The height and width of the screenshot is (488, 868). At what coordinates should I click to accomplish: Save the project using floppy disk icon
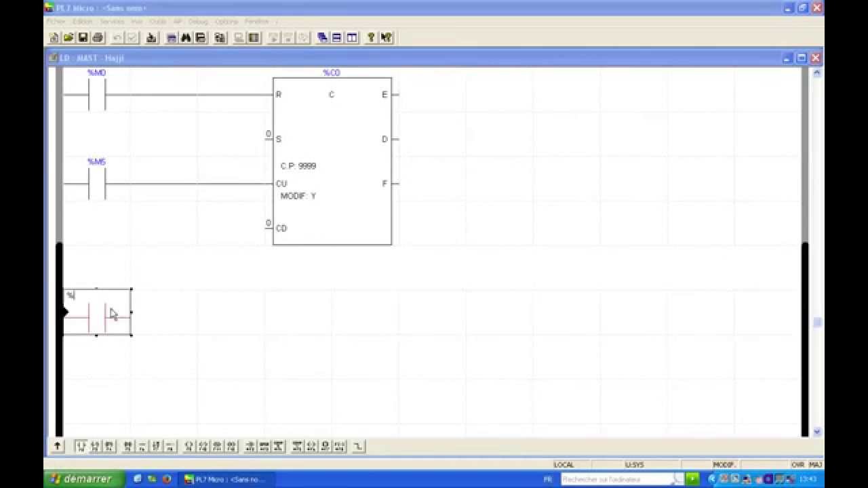click(83, 38)
